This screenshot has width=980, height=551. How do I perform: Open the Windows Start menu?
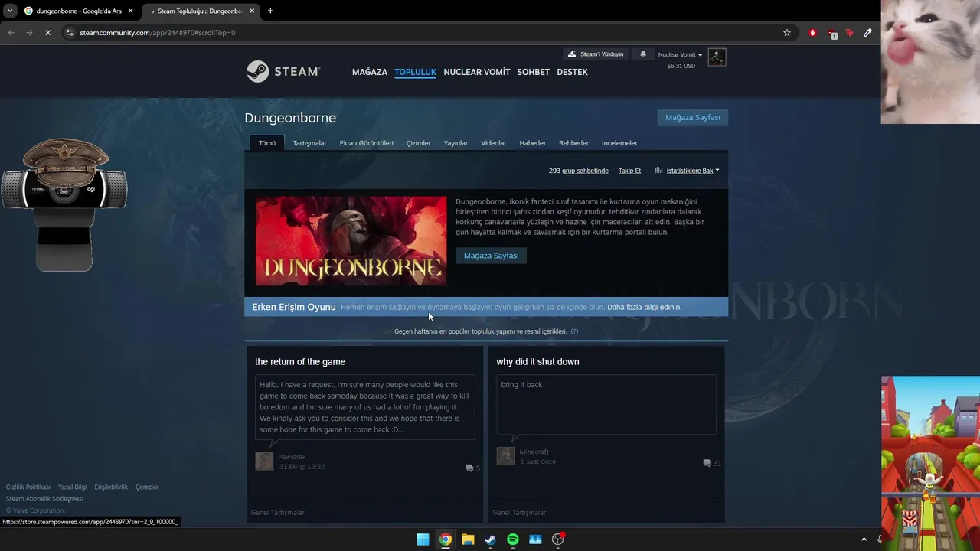(423, 540)
